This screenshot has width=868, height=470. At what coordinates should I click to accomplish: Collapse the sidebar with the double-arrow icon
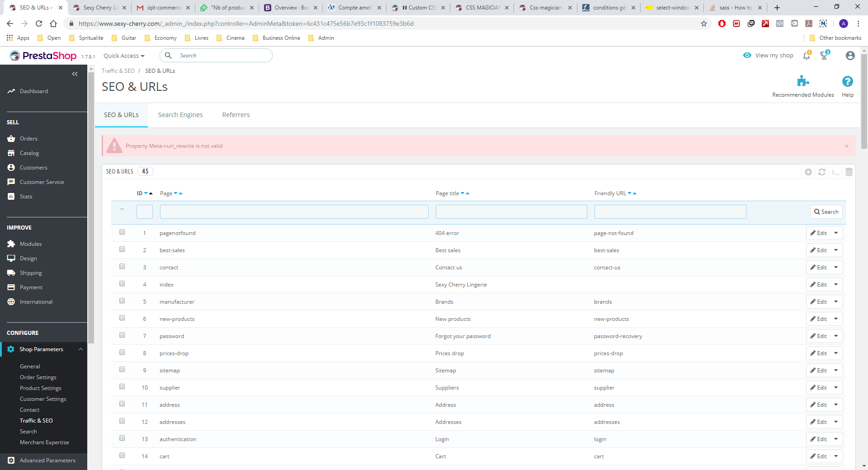pyautogui.click(x=75, y=74)
